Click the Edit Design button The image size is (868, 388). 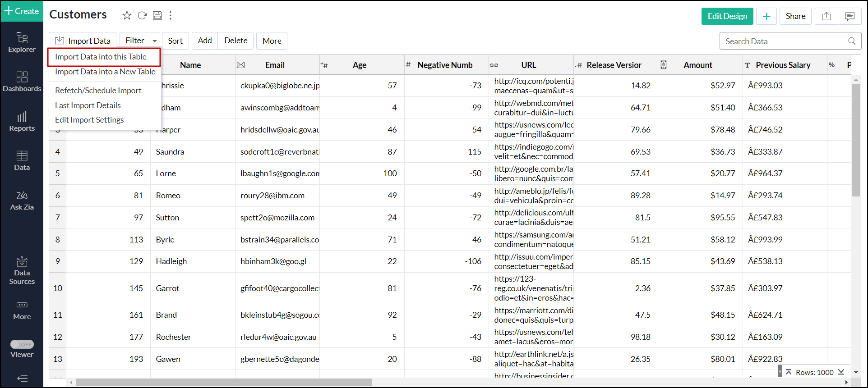coord(727,17)
